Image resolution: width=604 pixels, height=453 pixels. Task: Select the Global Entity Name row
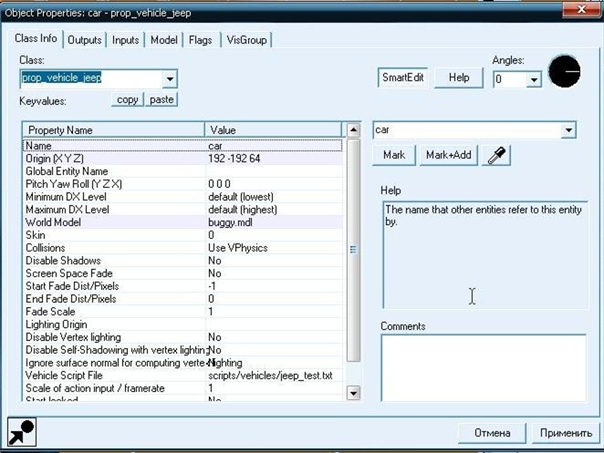point(183,171)
